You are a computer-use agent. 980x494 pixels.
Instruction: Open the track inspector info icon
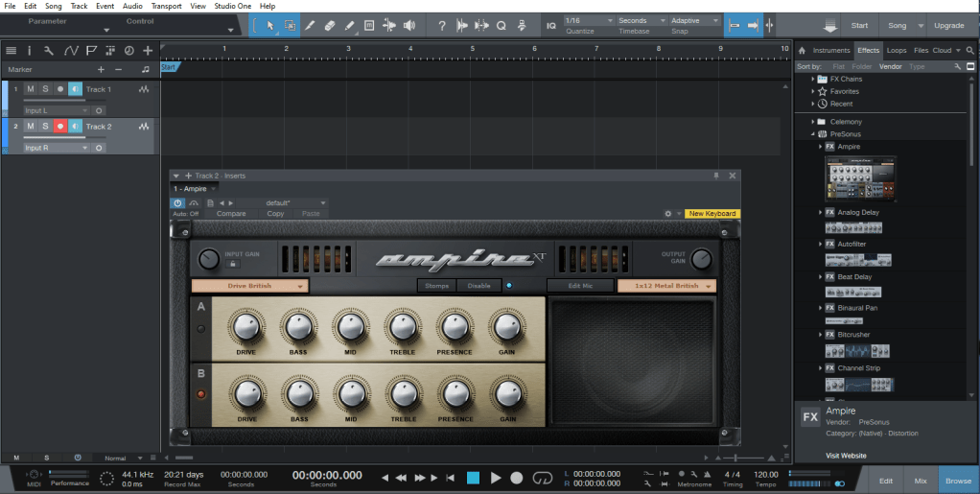coord(30,51)
